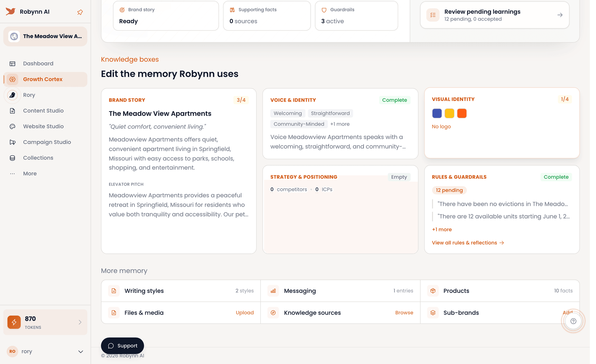
Task: Click the Community-Minded voice tag
Action: (x=299, y=124)
